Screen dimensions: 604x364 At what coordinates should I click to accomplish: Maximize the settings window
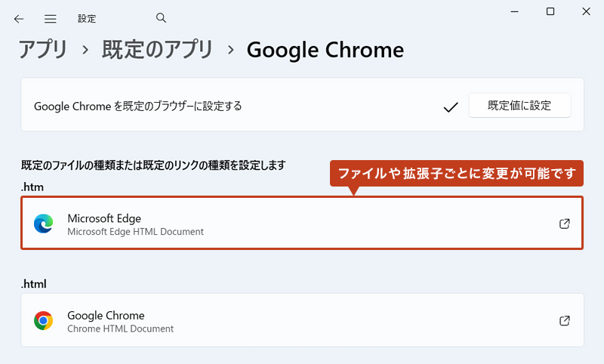[550, 11]
